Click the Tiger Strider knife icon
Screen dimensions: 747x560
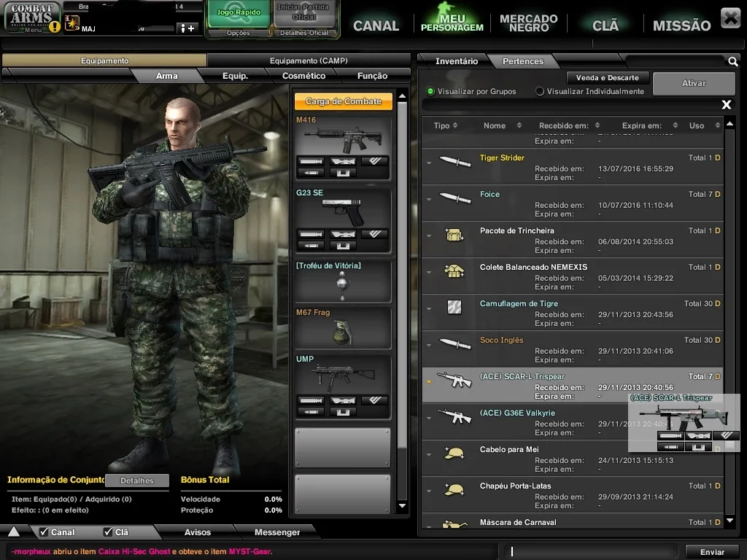coord(455,162)
